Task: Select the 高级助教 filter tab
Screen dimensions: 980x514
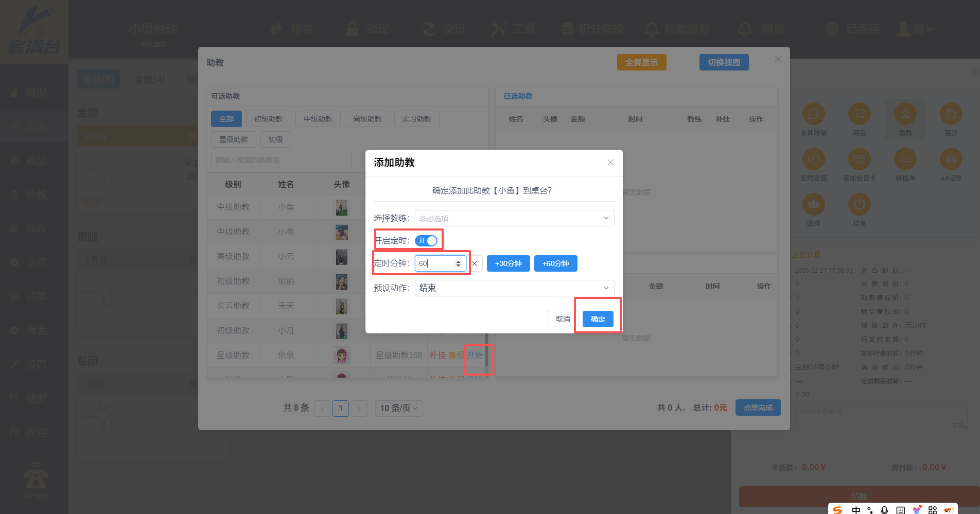Action: [367, 119]
